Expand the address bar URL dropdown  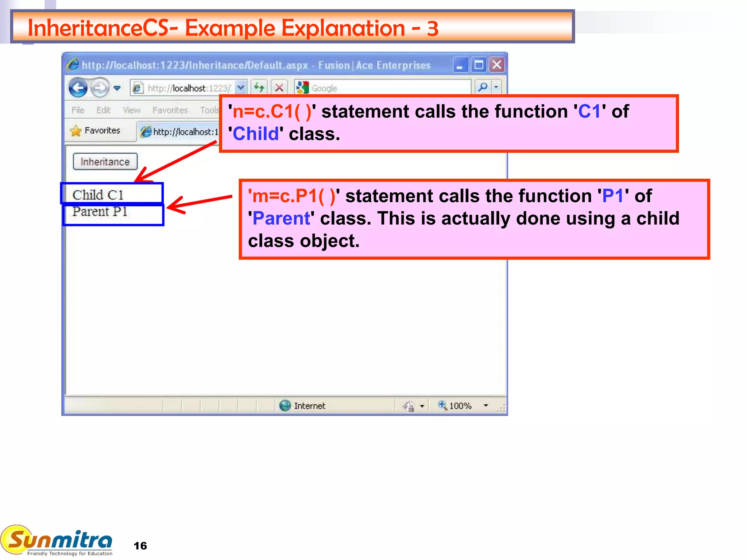(241, 87)
